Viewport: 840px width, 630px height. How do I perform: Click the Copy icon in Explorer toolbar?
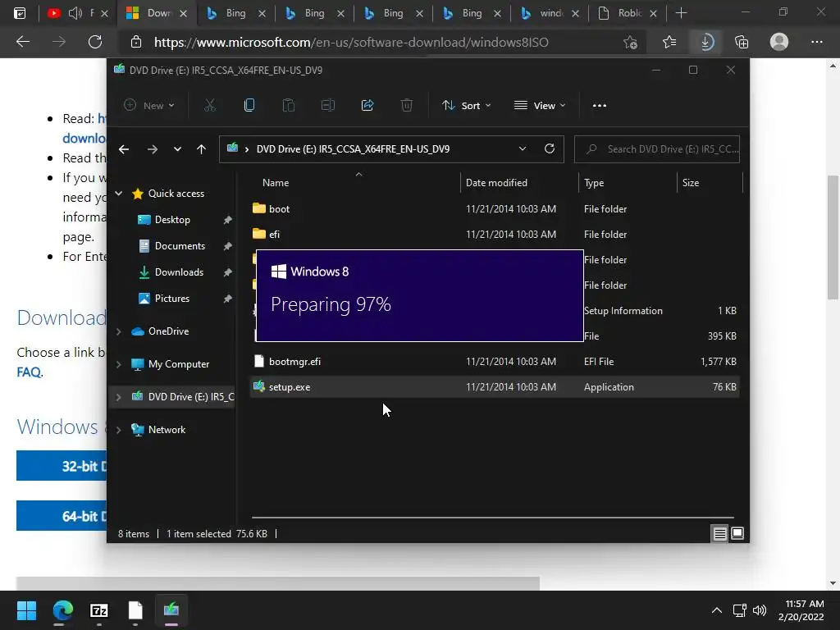[249, 106]
